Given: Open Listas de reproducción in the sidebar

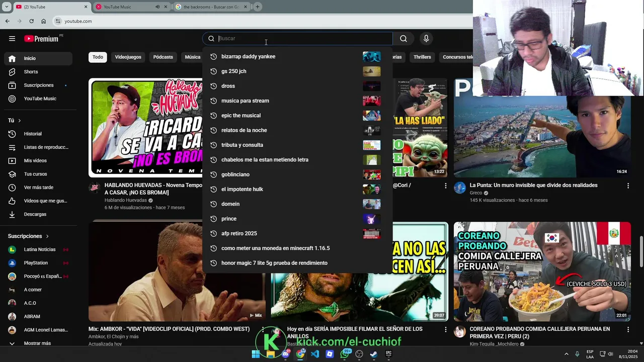Looking at the screenshot, I should (x=38, y=147).
